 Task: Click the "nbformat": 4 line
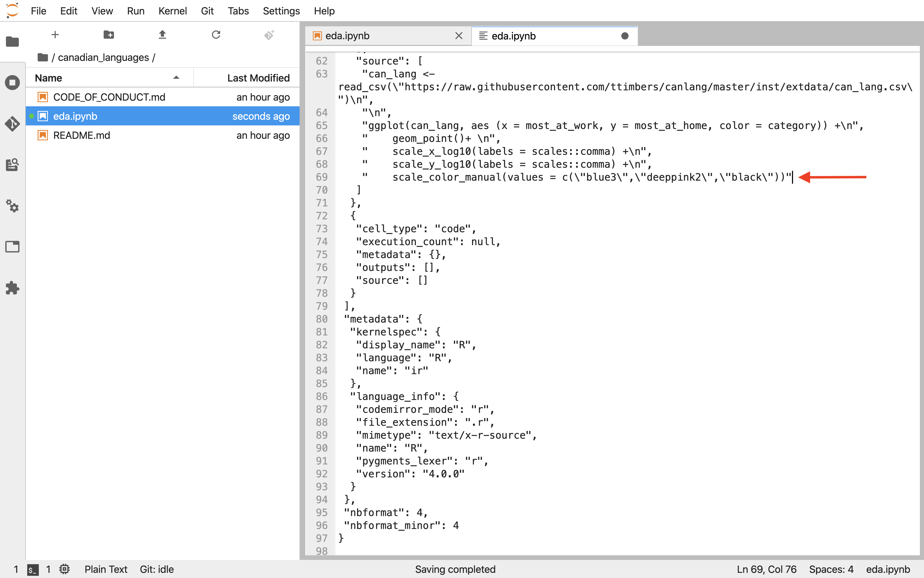click(386, 512)
